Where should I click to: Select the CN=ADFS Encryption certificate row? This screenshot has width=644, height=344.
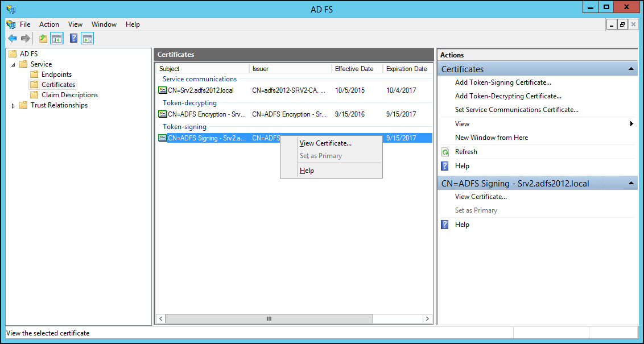pos(294,114)
